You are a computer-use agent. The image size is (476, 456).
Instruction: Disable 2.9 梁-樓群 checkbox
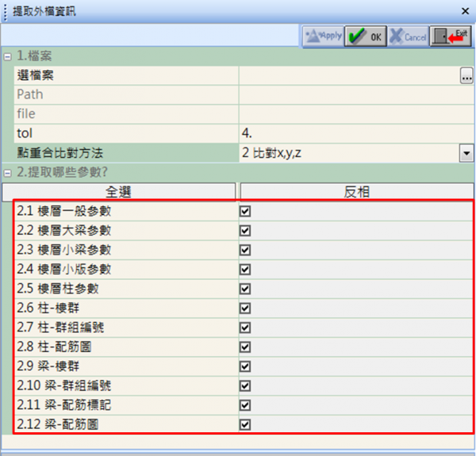(245, 366)
